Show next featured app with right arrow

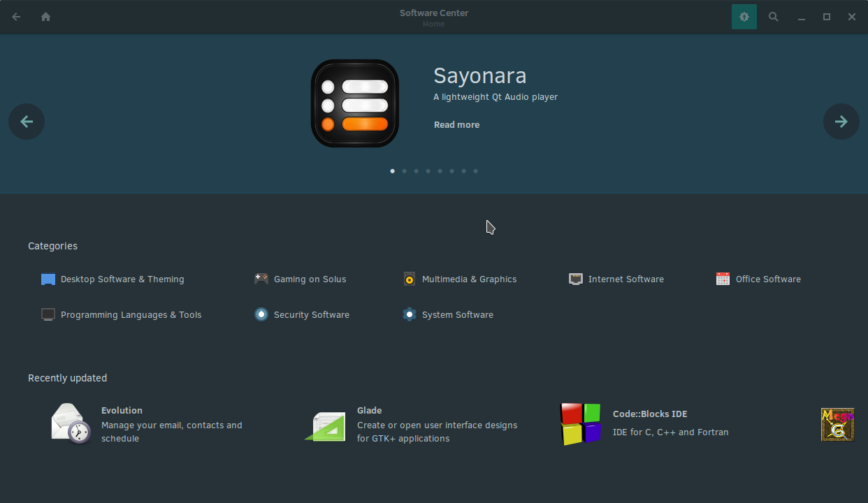tap(841, 122)
